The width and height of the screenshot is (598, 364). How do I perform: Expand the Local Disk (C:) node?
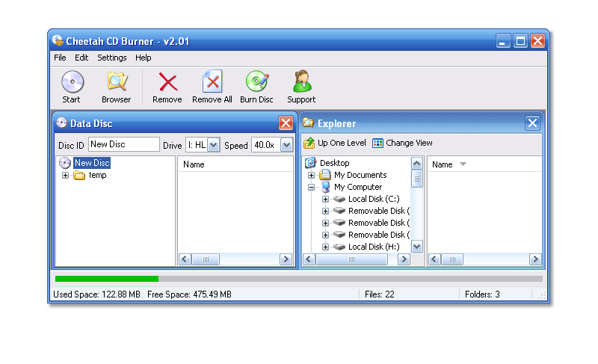point(325,199)
